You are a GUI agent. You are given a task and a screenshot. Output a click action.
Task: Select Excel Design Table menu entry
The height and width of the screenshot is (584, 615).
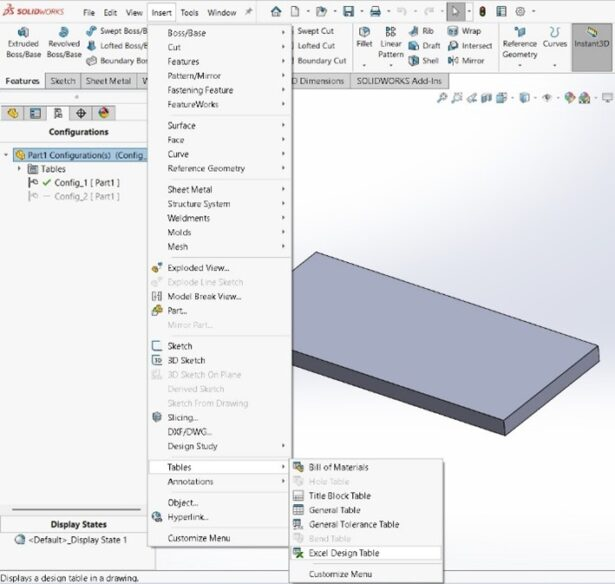(344, 553)
